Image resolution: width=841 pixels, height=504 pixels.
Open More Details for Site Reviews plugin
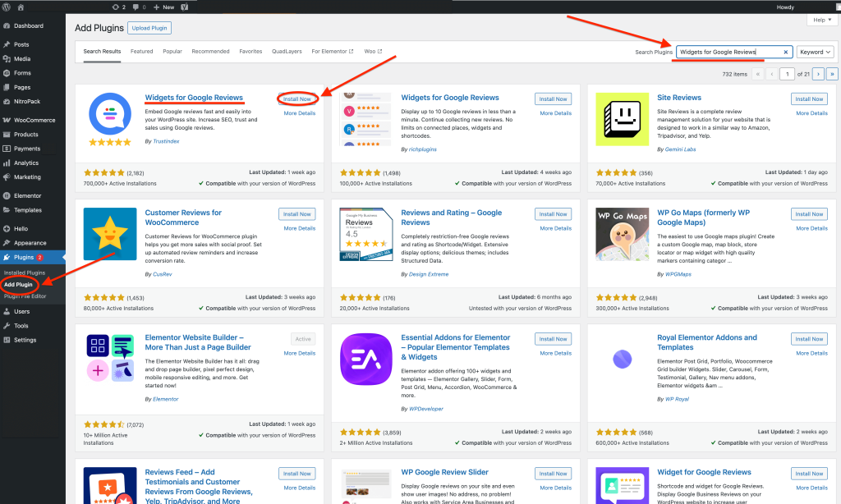tap(812, 113)
